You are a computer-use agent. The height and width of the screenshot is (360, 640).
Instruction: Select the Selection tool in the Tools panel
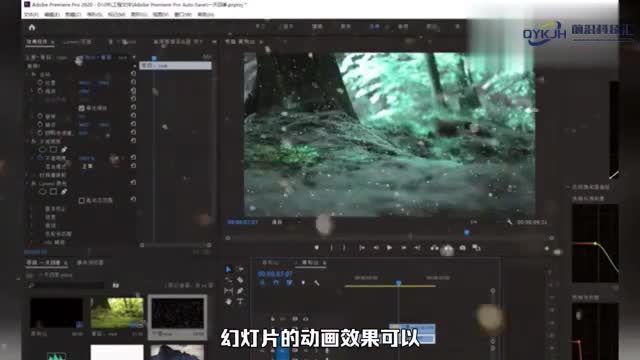point(228,269)
